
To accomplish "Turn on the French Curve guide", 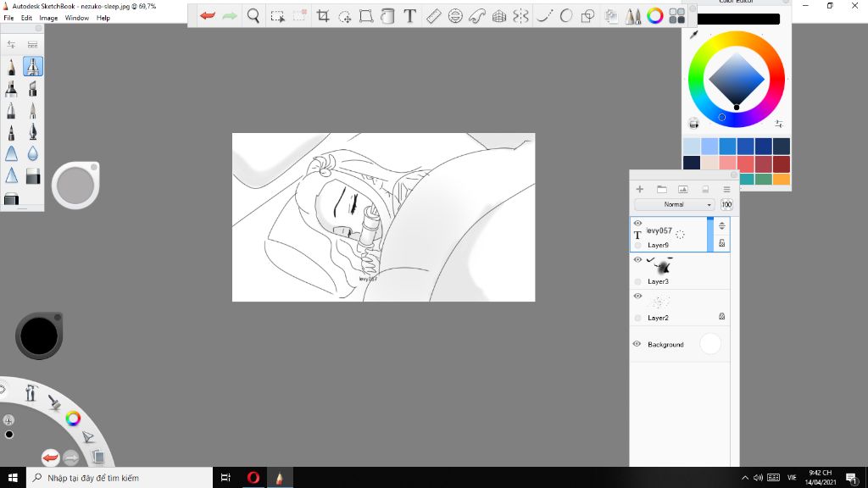I will click(x=477, y=15).
